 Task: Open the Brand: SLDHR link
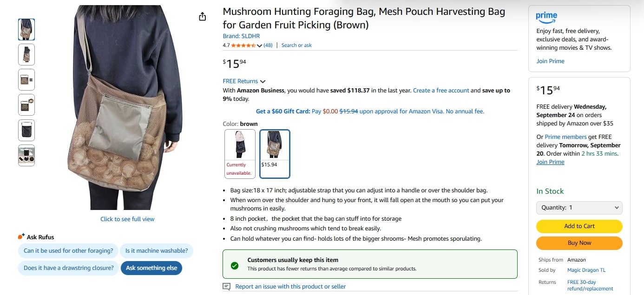[x=241, y=36]
